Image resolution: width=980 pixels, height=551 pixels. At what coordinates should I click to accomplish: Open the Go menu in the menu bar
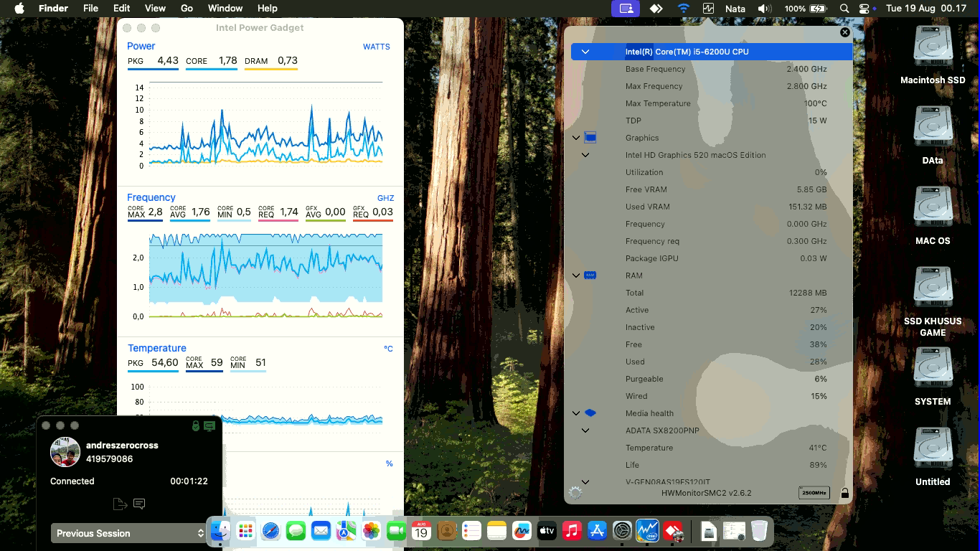point(187,8)
